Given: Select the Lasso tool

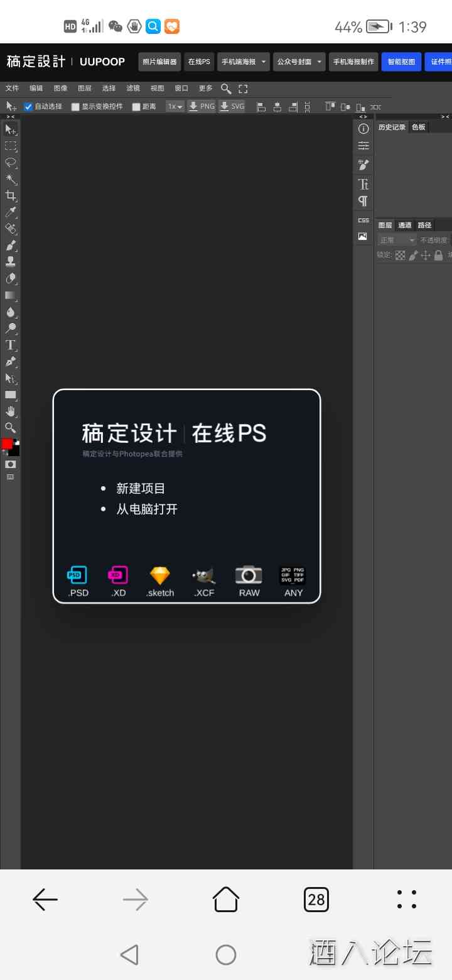Looking at the screenshot, I should point(10,163).
